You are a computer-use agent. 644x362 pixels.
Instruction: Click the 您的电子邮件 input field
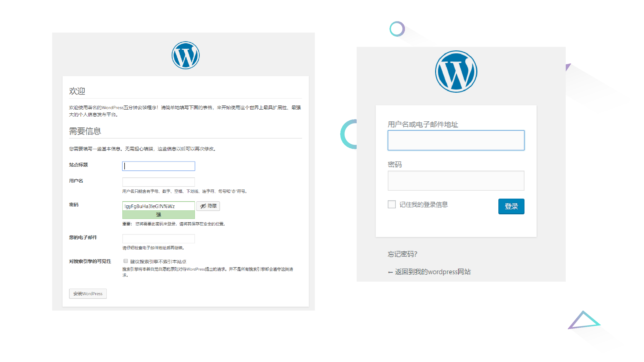pos(158,239)
